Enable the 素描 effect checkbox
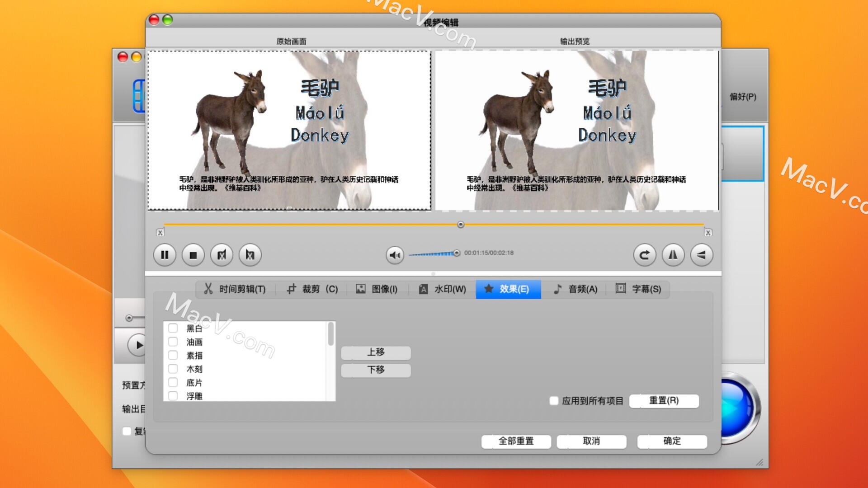 pos(173,355)
